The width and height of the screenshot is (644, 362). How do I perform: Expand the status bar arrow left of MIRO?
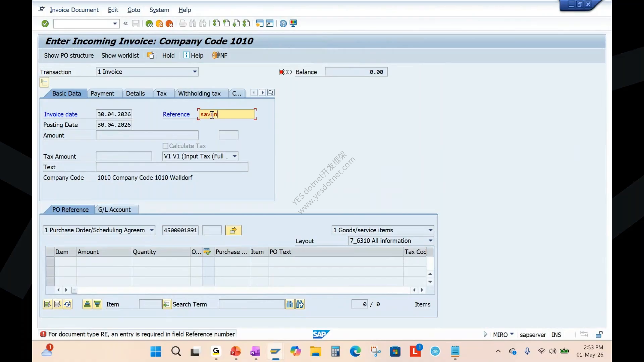pos(485,334)
